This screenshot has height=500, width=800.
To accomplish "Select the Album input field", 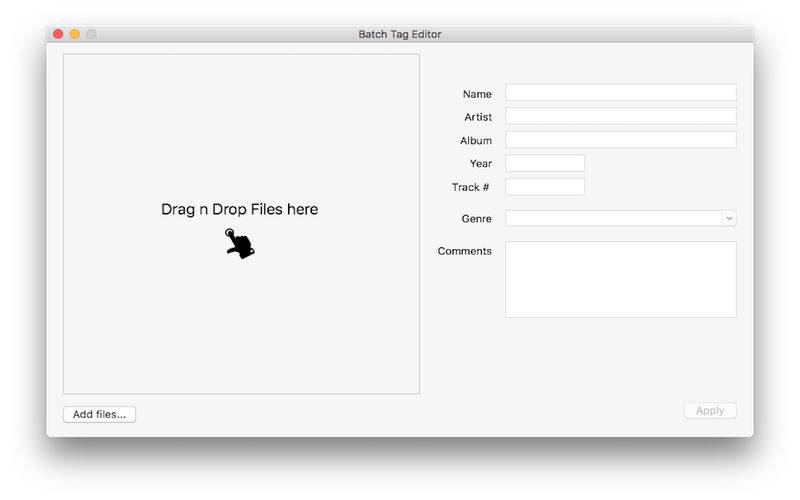I will point(621,139).
